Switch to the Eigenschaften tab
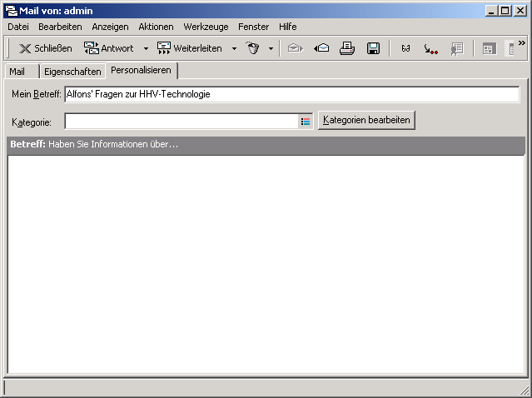 (72, 72)
